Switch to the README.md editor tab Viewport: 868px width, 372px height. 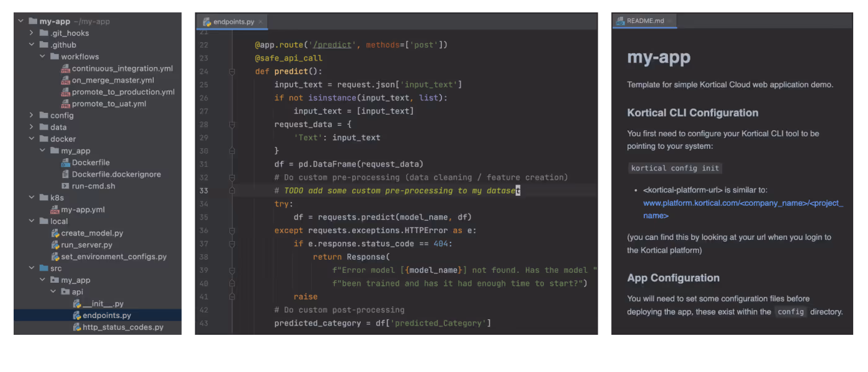645,20
